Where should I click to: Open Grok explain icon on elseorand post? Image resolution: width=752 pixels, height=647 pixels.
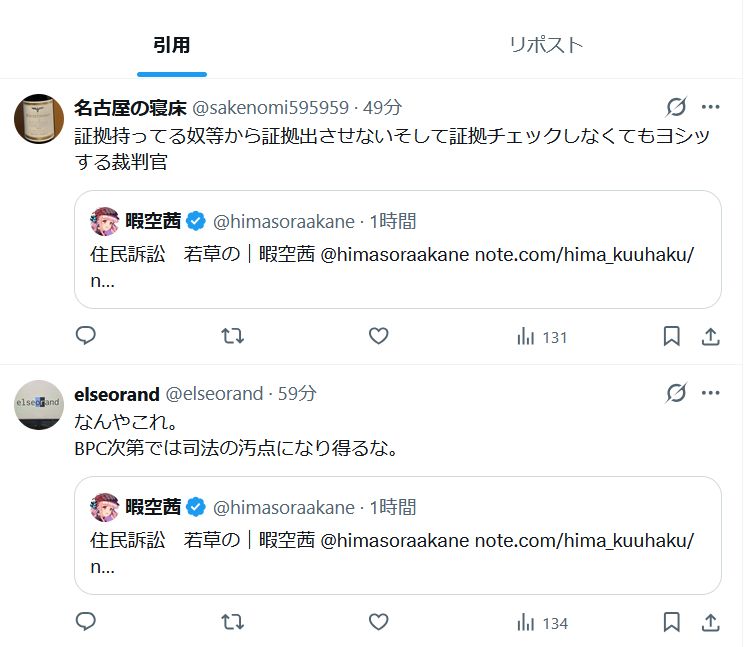[x=676, y=393]
